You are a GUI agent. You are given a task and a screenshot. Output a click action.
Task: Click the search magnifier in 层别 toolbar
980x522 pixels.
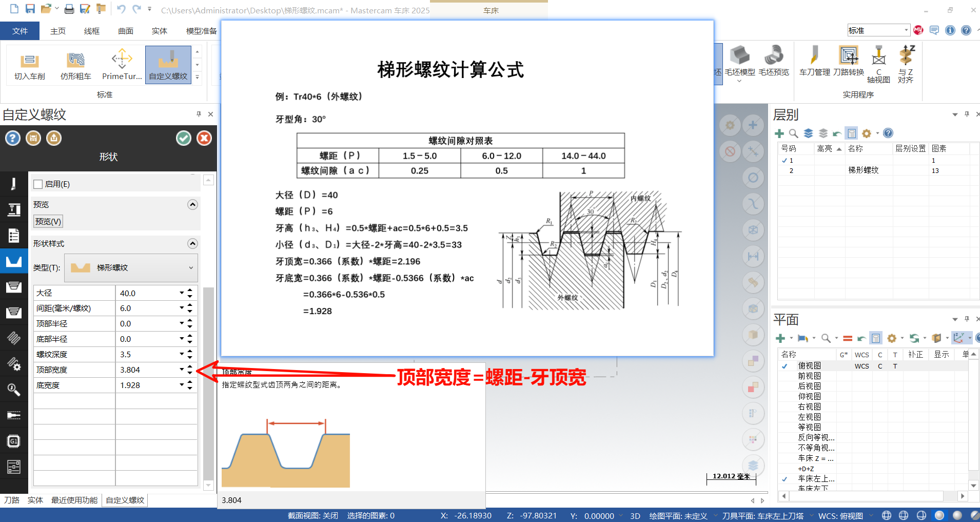point(793,133)
